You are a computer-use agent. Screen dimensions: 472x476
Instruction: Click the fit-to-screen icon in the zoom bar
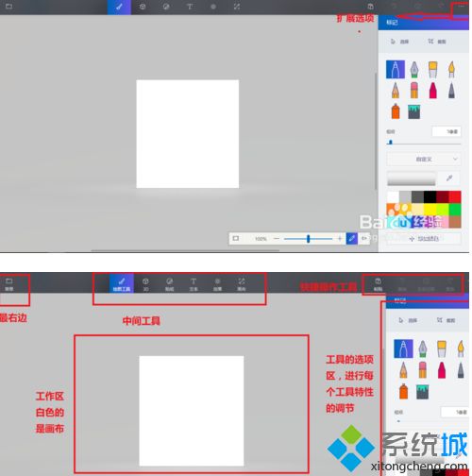coord(236,239)
